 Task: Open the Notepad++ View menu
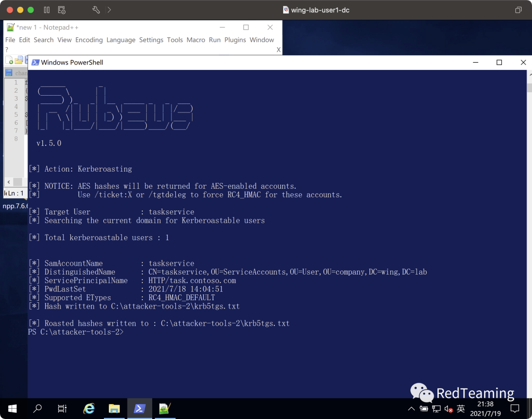tap(65, 40)
